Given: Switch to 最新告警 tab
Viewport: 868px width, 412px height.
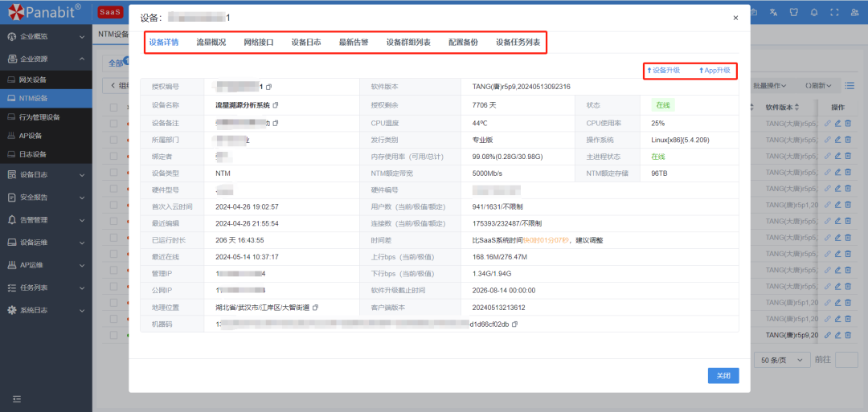Looking at the screenshot, I should [354, 42].
